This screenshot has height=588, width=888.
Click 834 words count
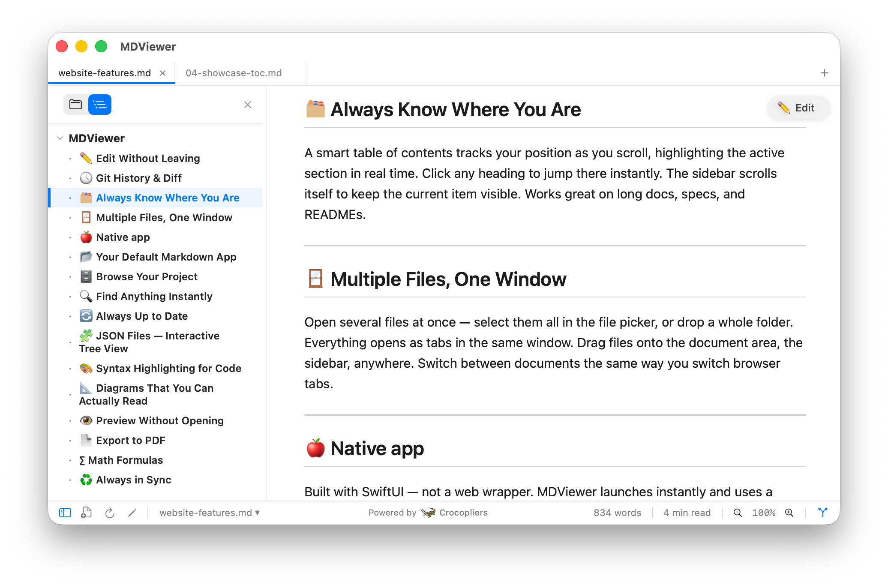pos(617,513)
